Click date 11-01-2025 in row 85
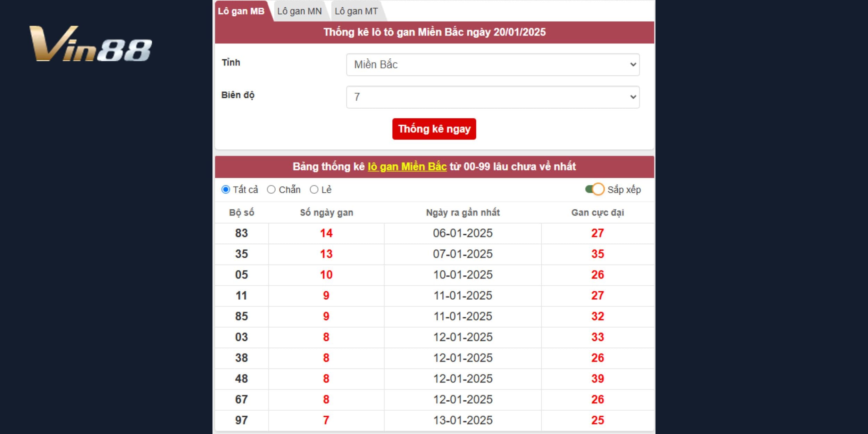This screenshot has height=434, width=868. [463, 316]
